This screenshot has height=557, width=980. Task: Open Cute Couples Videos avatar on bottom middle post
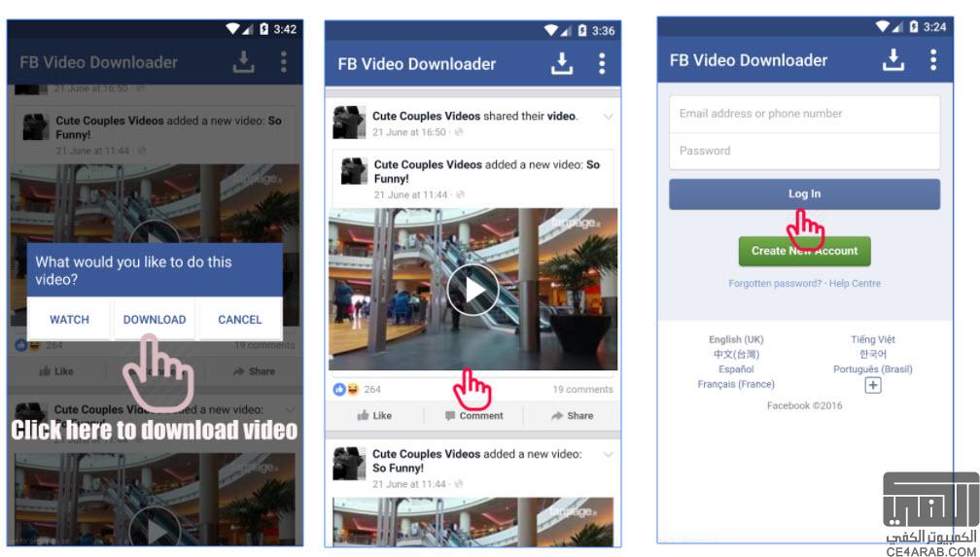349,464
